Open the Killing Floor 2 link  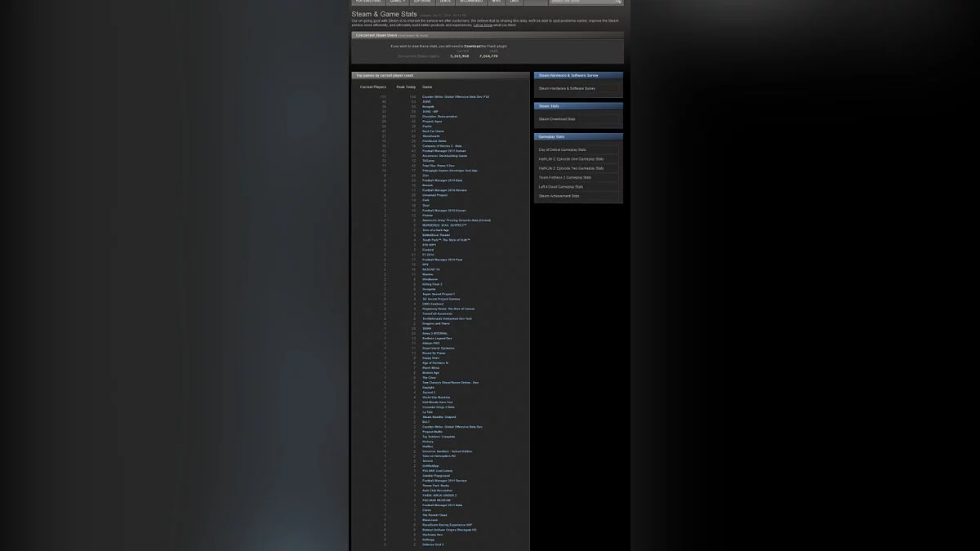pos(432,283)
